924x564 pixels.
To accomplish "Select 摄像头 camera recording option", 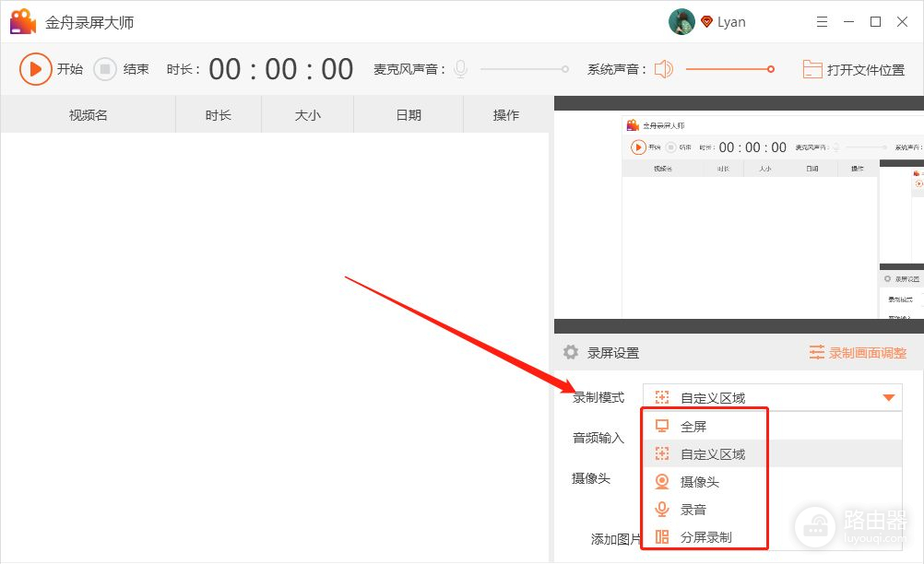I will point(699,481).
